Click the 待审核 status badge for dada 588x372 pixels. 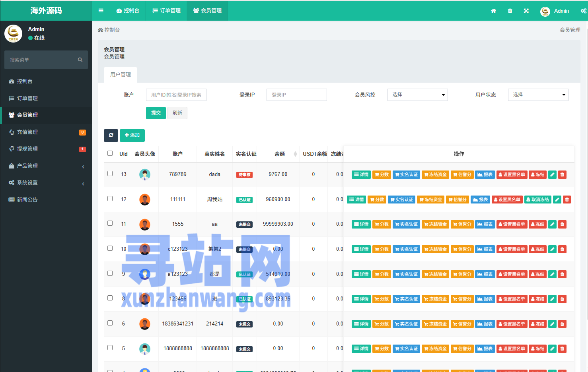tap(244, 175)
